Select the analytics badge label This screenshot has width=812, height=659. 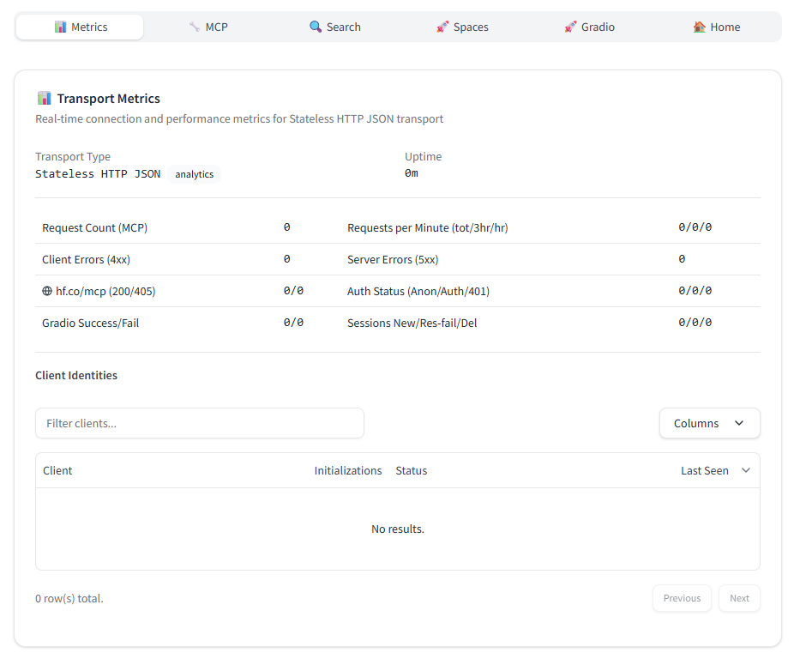pyautogui.click(x=194, y=174)
